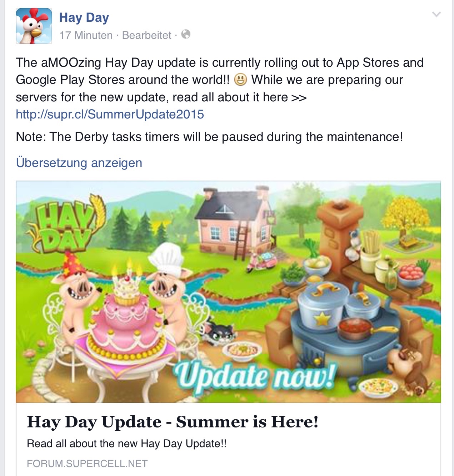Screen dimensions: 454x476
Task: Expand the post options chevron
Action: 436,14
